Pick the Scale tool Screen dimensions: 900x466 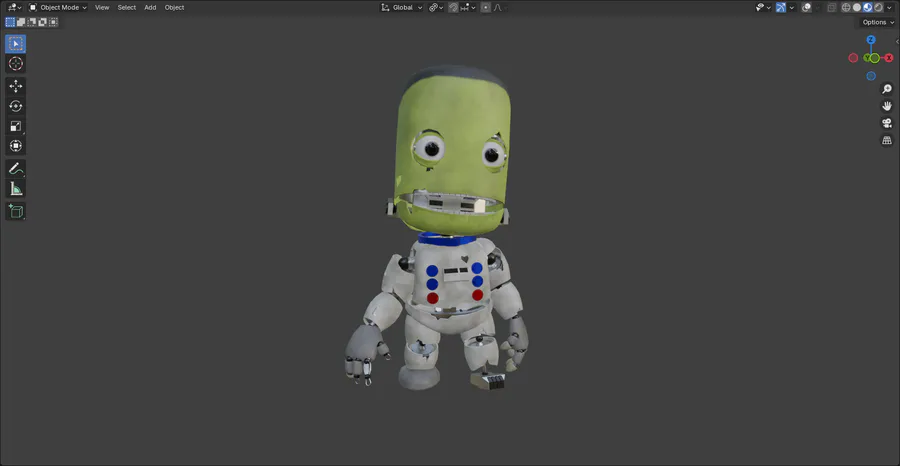(15, 126)
